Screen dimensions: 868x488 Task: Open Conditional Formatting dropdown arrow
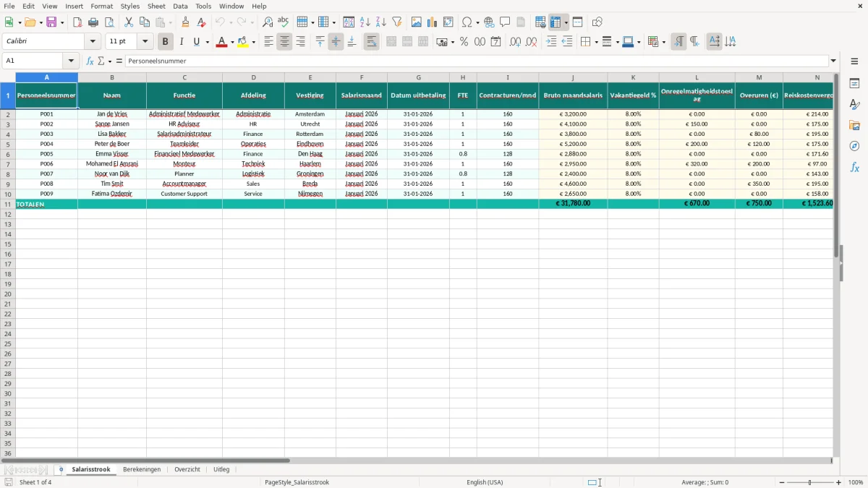coord(663,42)
